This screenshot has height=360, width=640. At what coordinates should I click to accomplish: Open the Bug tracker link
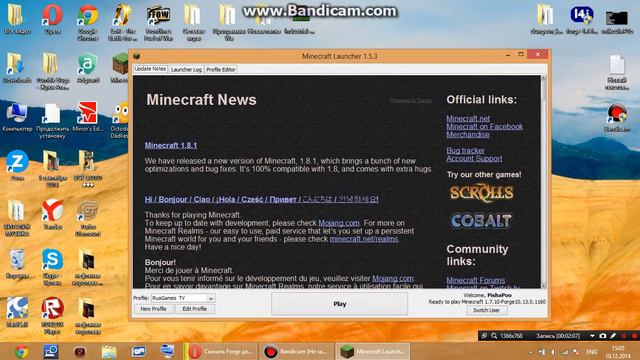(x=465, y=150)
